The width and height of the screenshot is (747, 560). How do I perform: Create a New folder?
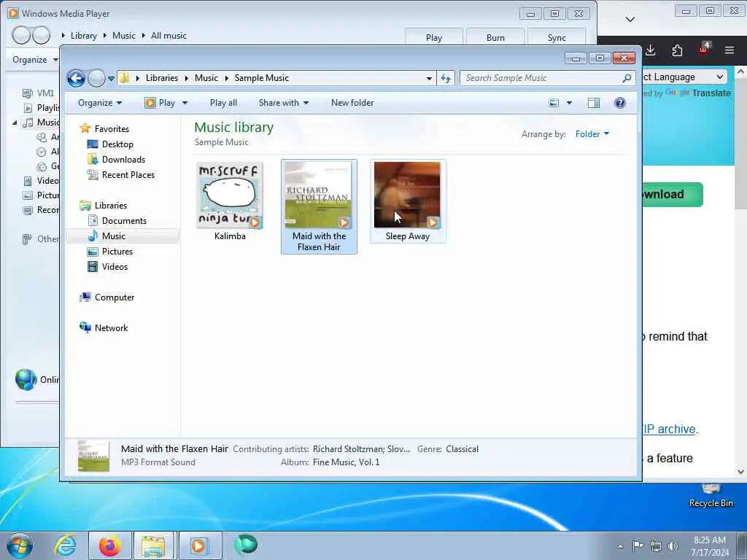pyautogui.click(x=352, y=103)
